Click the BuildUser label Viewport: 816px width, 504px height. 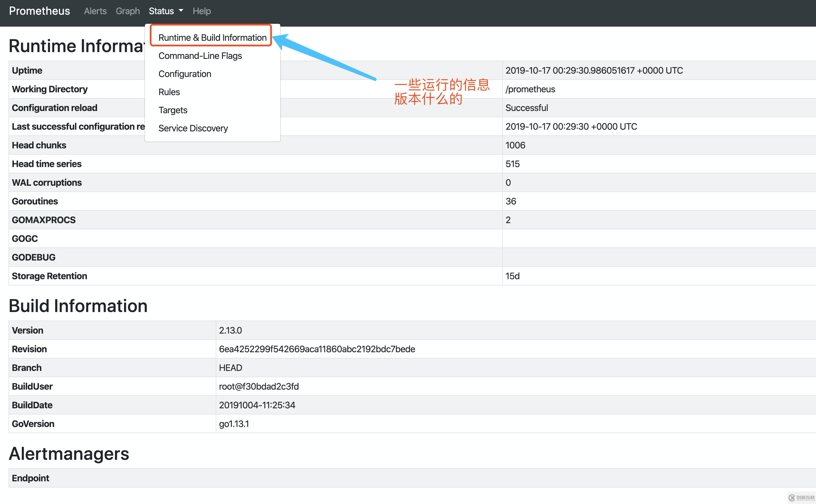(32, 386)
